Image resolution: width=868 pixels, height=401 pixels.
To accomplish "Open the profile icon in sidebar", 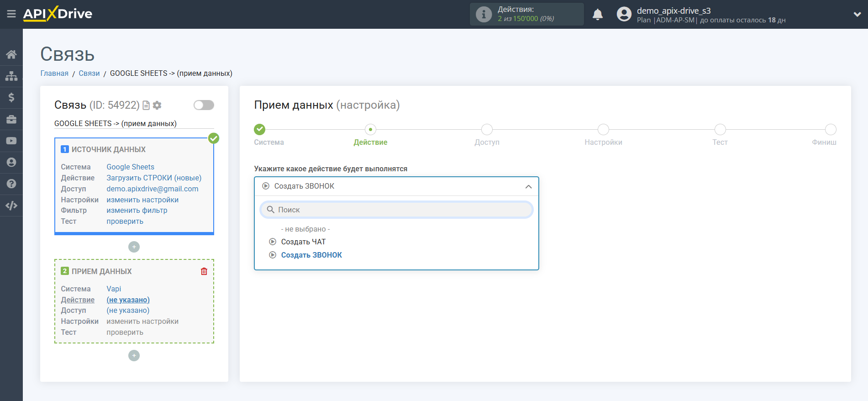I will [x=11, y=162].
